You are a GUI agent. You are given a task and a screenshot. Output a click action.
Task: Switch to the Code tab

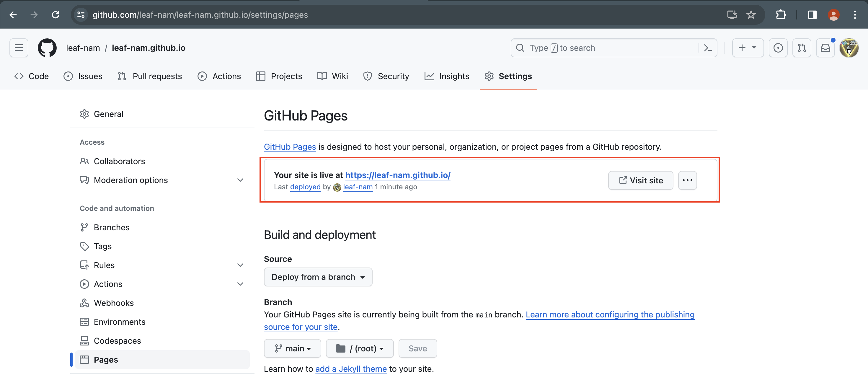click(32, 76)
